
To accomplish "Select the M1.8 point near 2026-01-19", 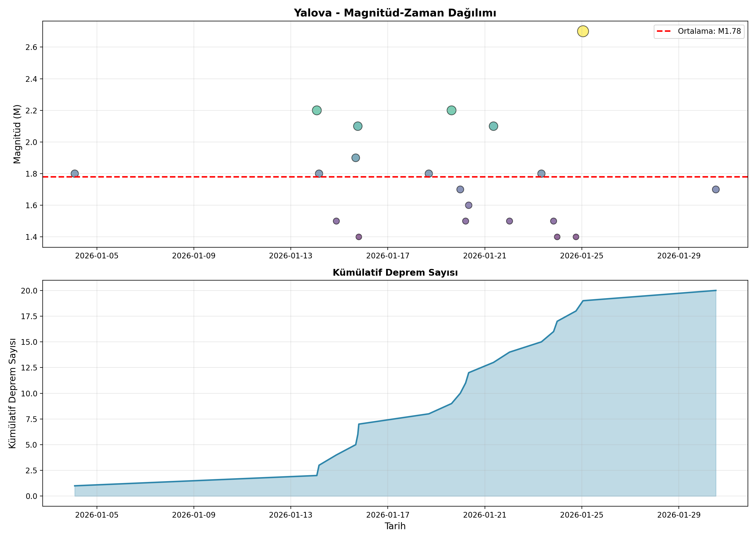I will point(429,174).
